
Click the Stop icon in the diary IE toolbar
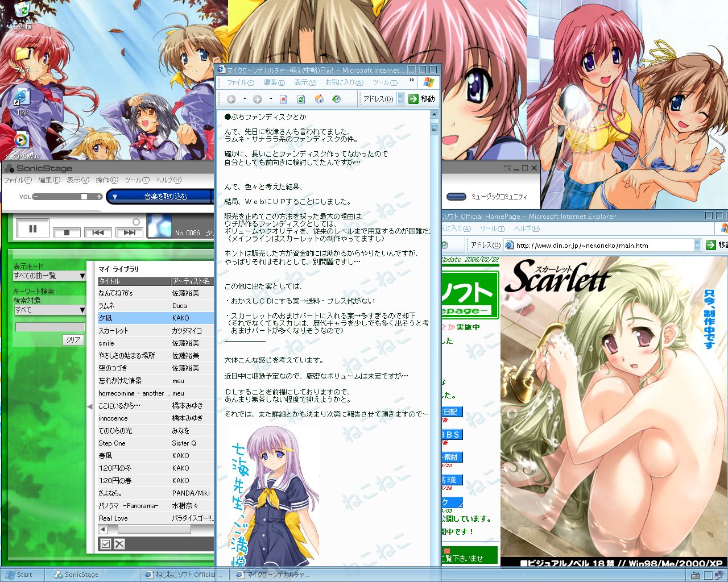point(284,99)
